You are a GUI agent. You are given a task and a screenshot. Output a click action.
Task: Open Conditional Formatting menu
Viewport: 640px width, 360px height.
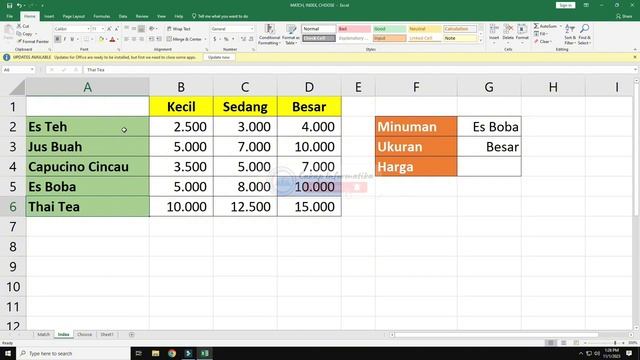[x=269, y=34]
